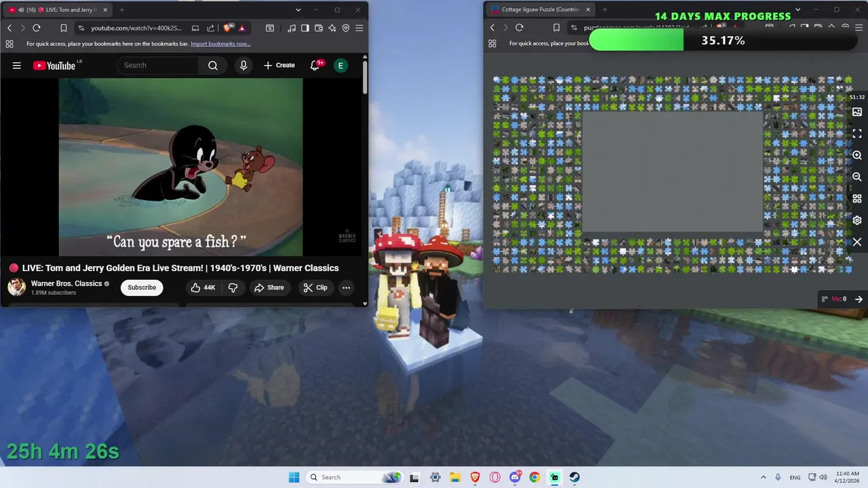
Task: Open File Explorer from the taskbar
Action: point(455,477)
